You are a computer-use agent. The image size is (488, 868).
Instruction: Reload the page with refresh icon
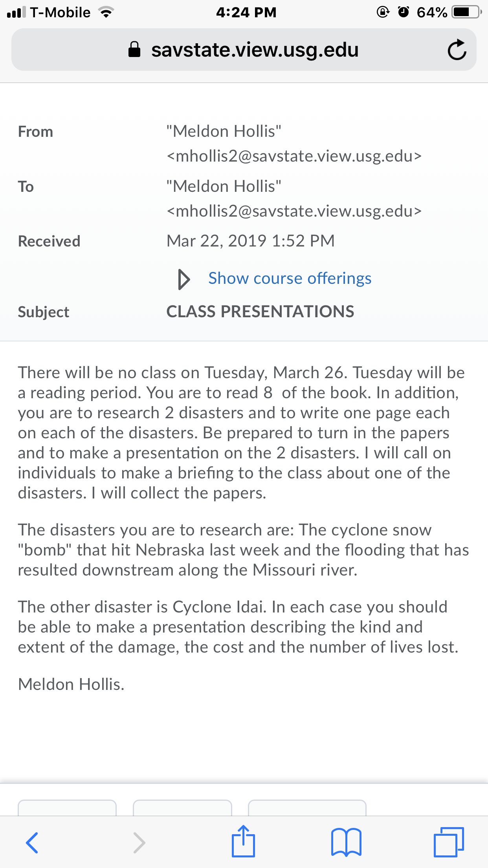457,50
